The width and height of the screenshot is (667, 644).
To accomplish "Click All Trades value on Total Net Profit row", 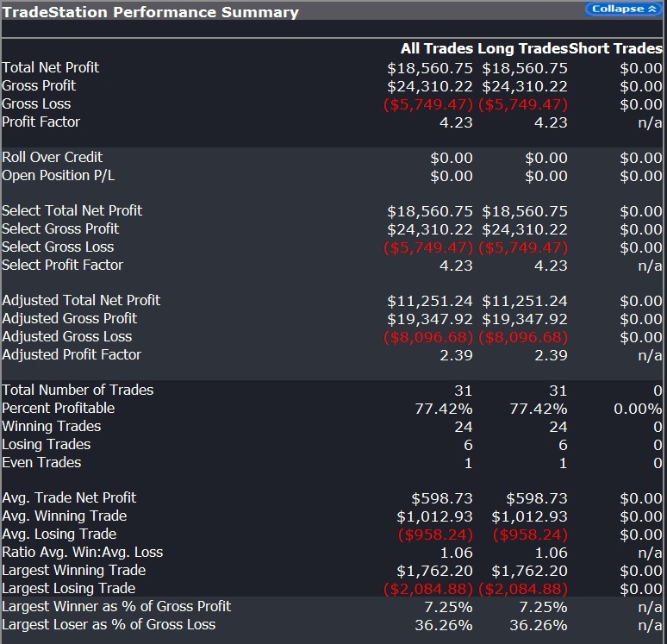I will [430, 68].
